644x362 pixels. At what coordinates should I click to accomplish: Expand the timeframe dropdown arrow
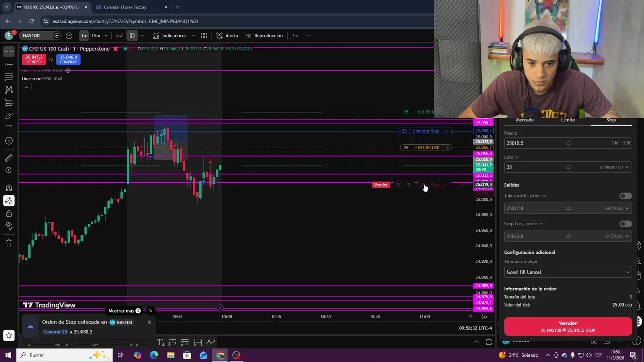(x=106, y=36)
